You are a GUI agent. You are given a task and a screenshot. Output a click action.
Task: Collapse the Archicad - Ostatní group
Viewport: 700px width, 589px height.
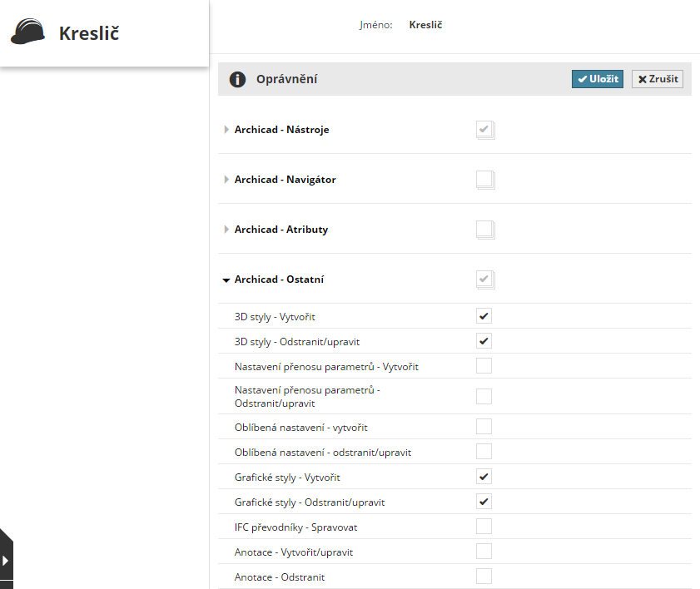tap(226, 280)
